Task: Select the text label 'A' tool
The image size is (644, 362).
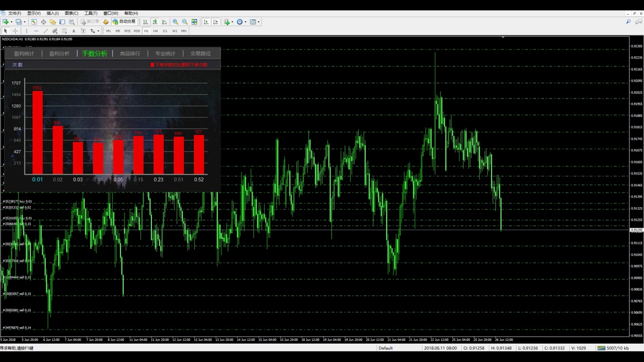Action: [73, 31]
